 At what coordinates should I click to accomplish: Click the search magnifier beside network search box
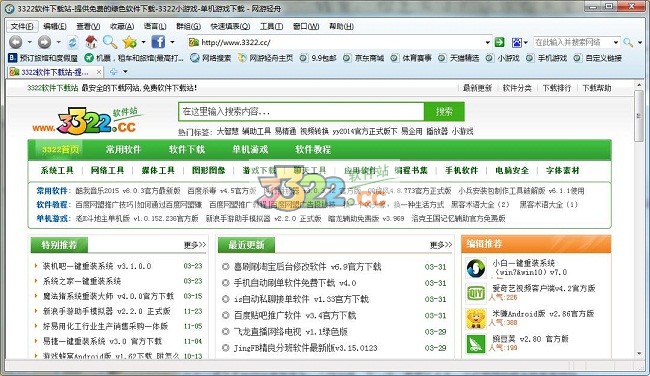628,42
